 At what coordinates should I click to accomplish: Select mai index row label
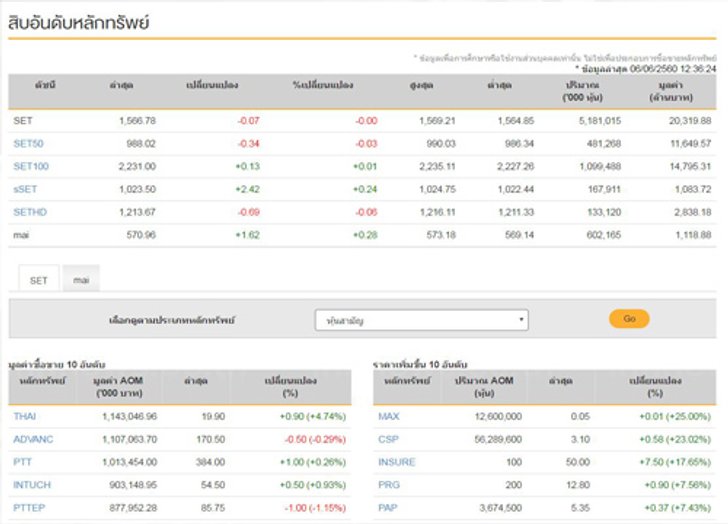coord(21,235)
